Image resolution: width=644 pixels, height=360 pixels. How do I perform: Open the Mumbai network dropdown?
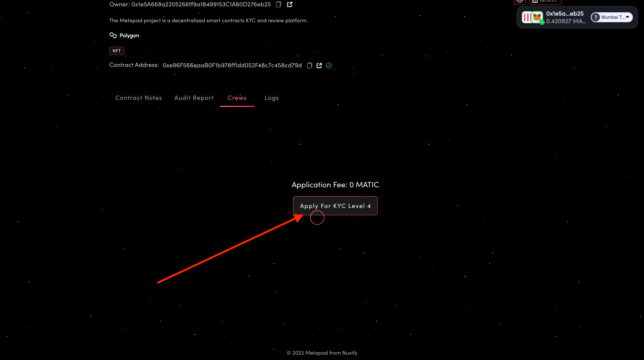point(613,17)
